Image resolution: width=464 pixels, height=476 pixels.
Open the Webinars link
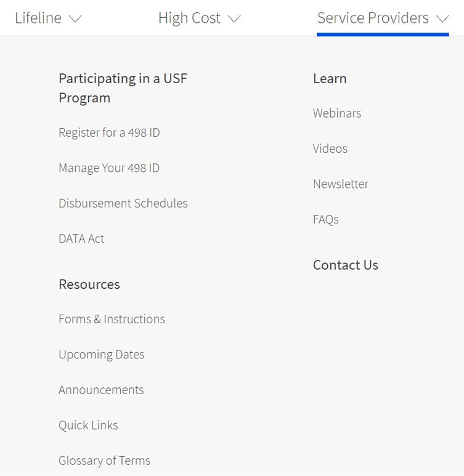pyautogui.click(x=337, y=113)
